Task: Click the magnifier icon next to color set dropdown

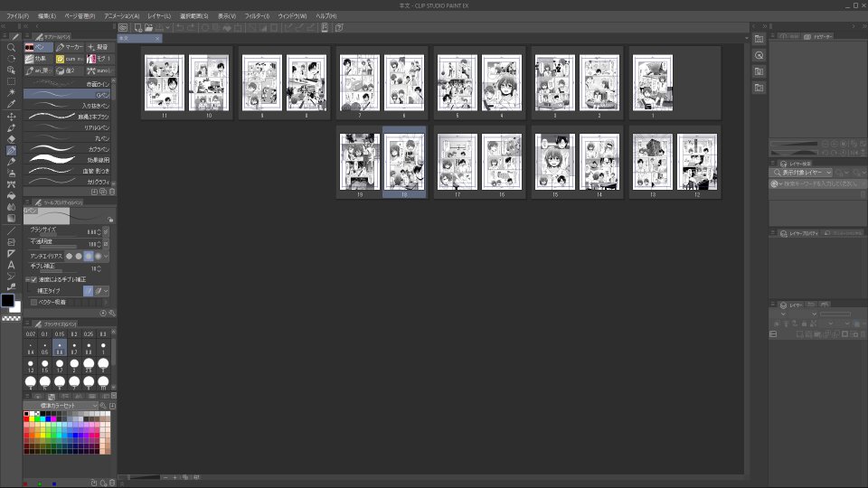Action: 103,406
